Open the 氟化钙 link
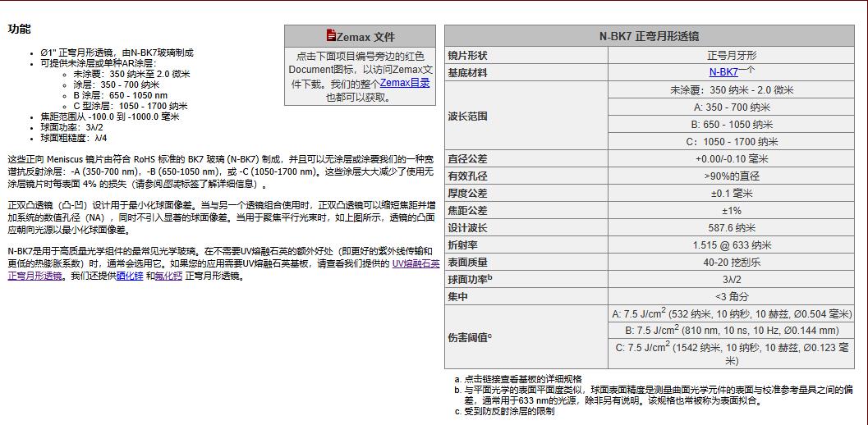Image resolution: width=868 pixels, height=425 pixels. click(169, 276)
